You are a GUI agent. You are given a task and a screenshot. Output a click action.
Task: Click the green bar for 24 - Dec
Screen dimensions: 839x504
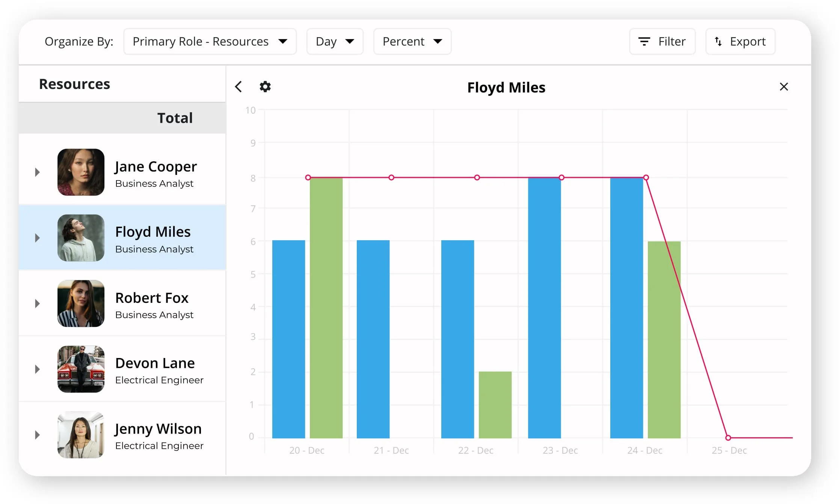click(x=664, y=340)
